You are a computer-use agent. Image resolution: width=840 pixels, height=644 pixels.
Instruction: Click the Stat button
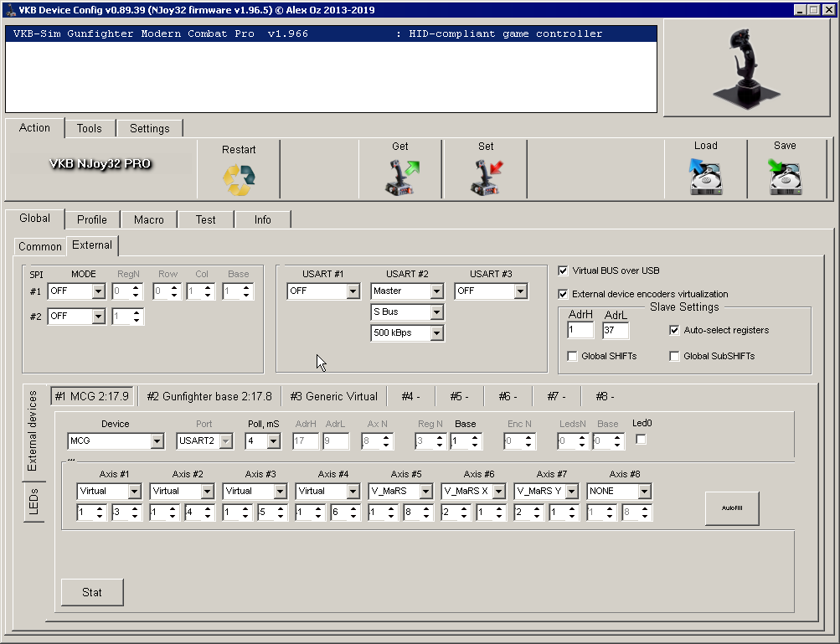92,593
